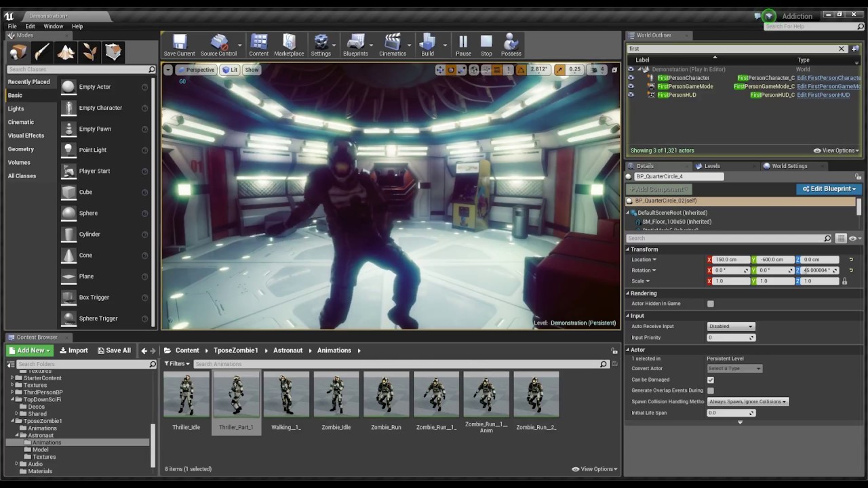Expand the Spawn Collision Handling Method dropdown
The height and width of the screenshot is (488, 868).
coord(748,401)
